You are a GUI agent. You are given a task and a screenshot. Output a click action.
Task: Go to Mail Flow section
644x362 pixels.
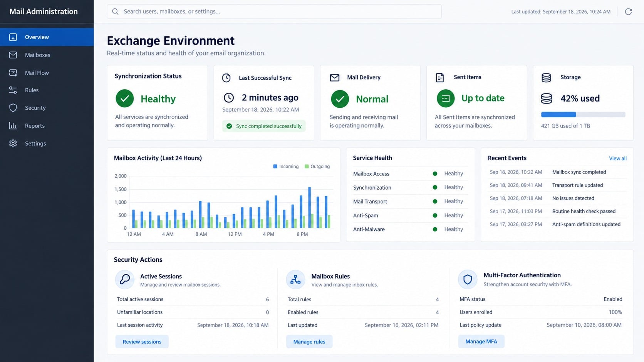coord(47,73)
